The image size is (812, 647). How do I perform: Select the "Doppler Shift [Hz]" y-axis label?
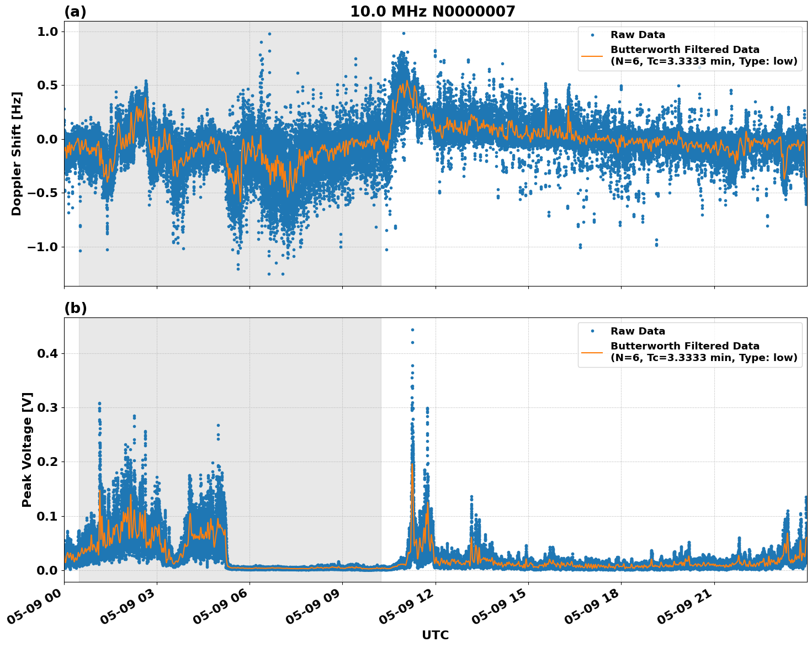click(x=17, y=153)
